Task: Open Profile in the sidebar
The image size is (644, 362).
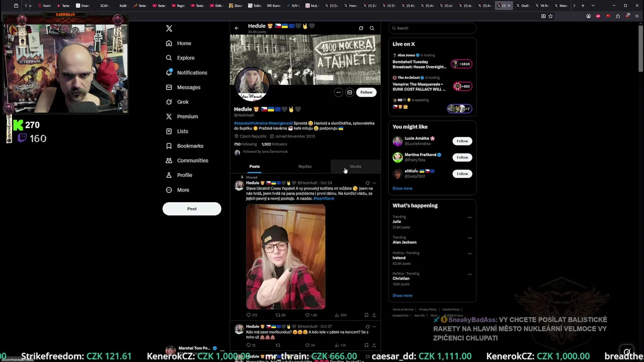Action: tap(179, 175)
